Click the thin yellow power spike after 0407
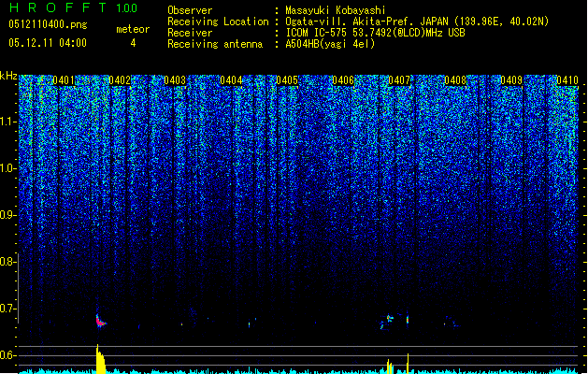The image size is (588, 374). click(x=408, y=363)
